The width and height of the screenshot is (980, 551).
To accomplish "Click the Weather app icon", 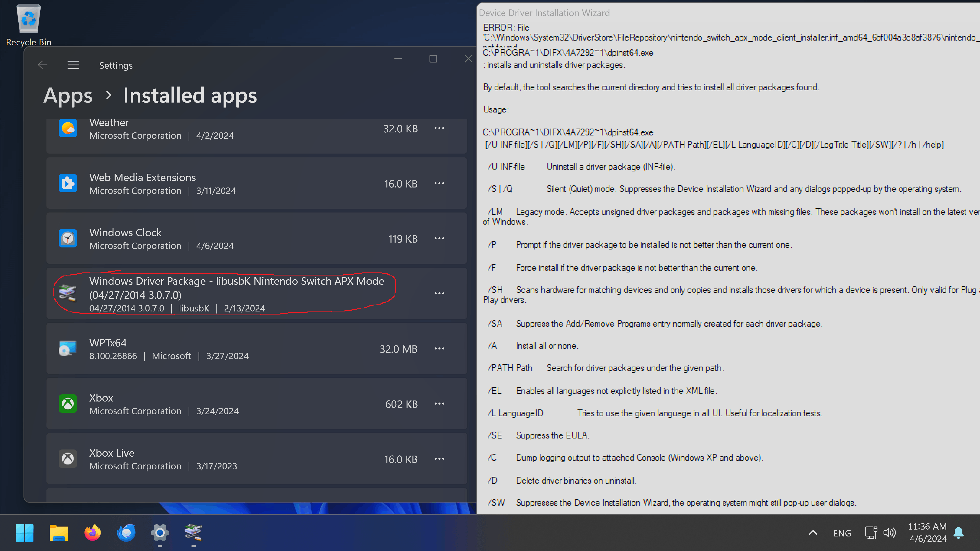I will click(x=68, y=129).
